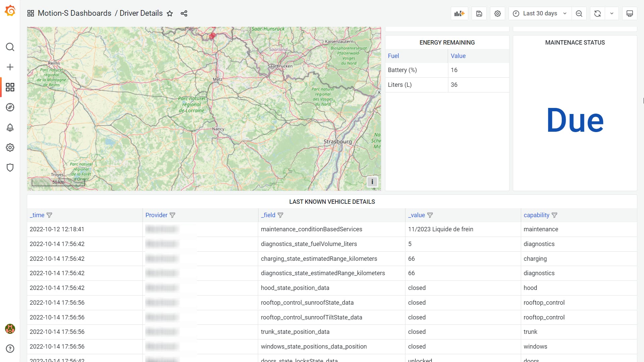Click the plus create icon in sidebar
The width and height of the screenshot is (644, 362).
click(x=10, y=67)
